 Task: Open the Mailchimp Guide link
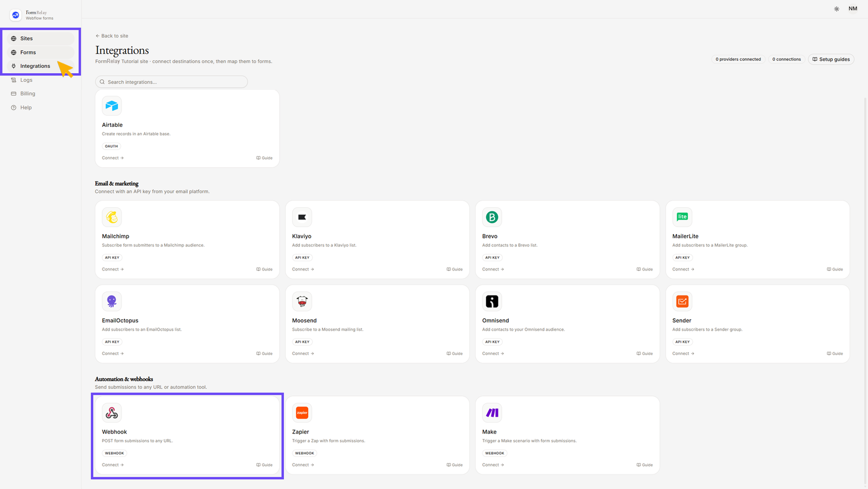pos(265,269)
